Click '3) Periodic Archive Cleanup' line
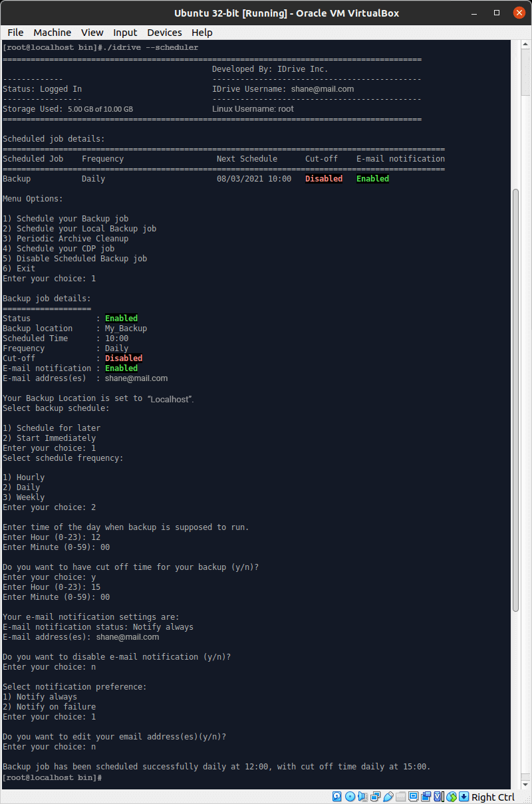532x804 pixels. coord(66,239)
